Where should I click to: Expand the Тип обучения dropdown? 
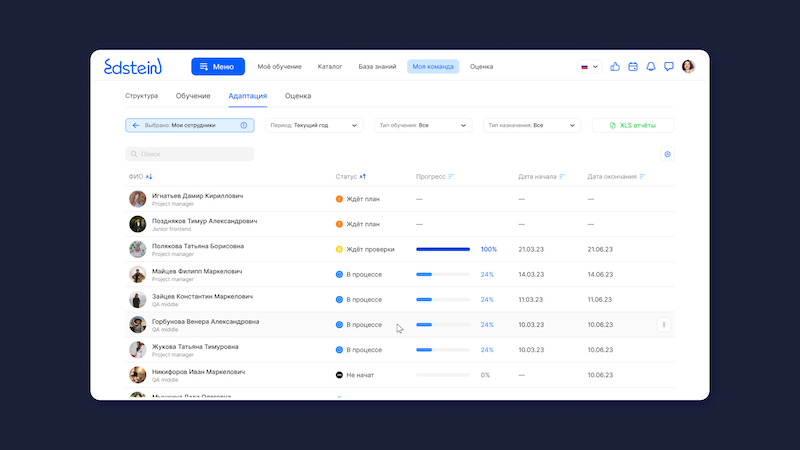point(423,126)
